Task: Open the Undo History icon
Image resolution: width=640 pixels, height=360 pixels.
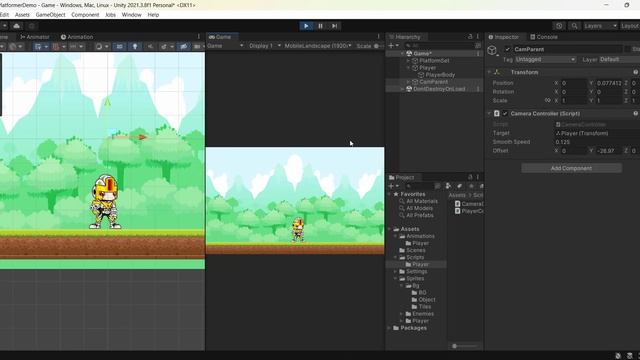Action: [x=559, y=26]
